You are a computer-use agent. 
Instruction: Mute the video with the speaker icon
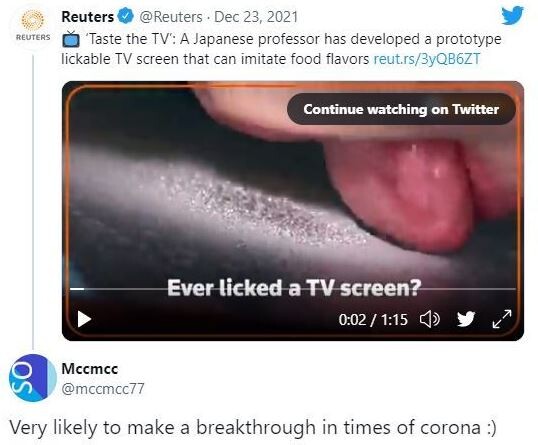[430, 319]
